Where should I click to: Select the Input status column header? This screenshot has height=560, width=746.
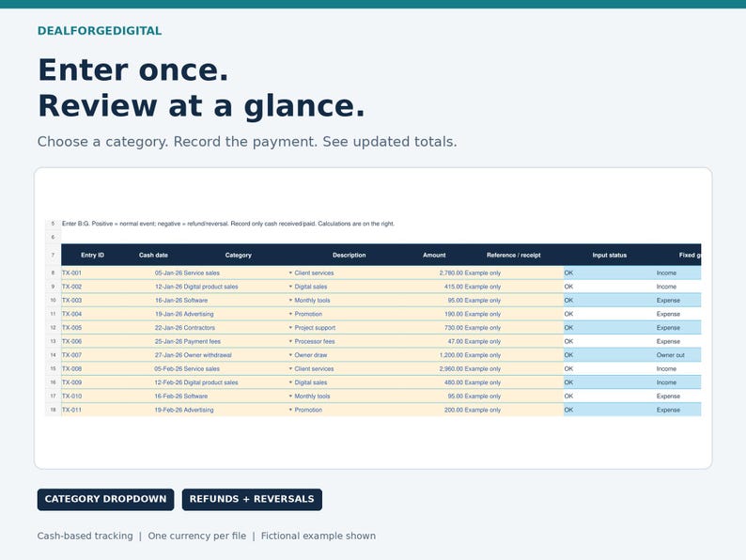(x=609, y=255)
